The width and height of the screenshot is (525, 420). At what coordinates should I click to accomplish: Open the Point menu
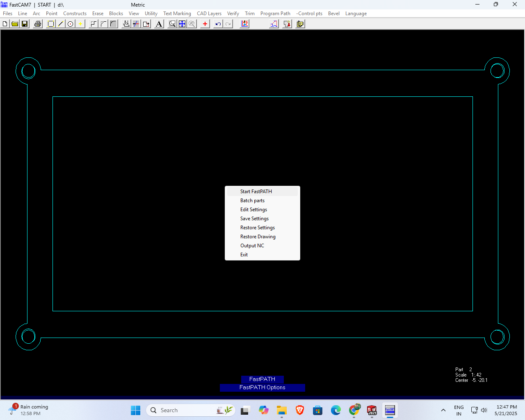coord(52,14)
